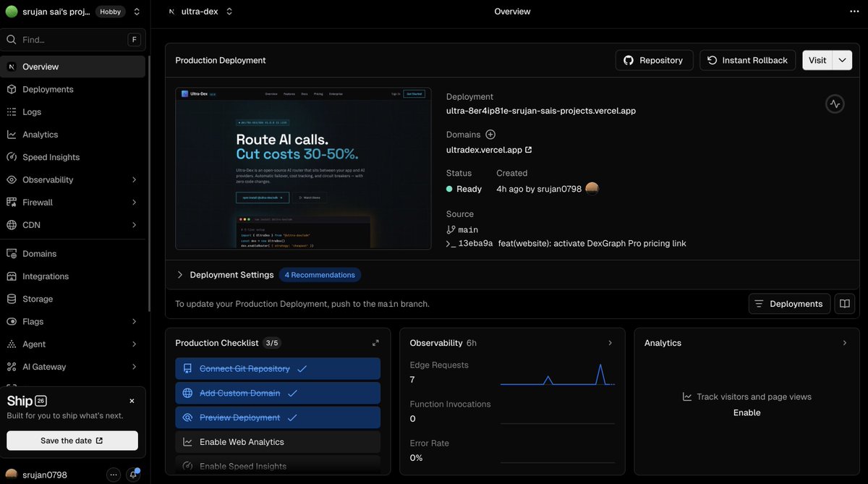Expand Deployment Settings section
Viewport: 868px width, 484px height.
coord(180,275)
